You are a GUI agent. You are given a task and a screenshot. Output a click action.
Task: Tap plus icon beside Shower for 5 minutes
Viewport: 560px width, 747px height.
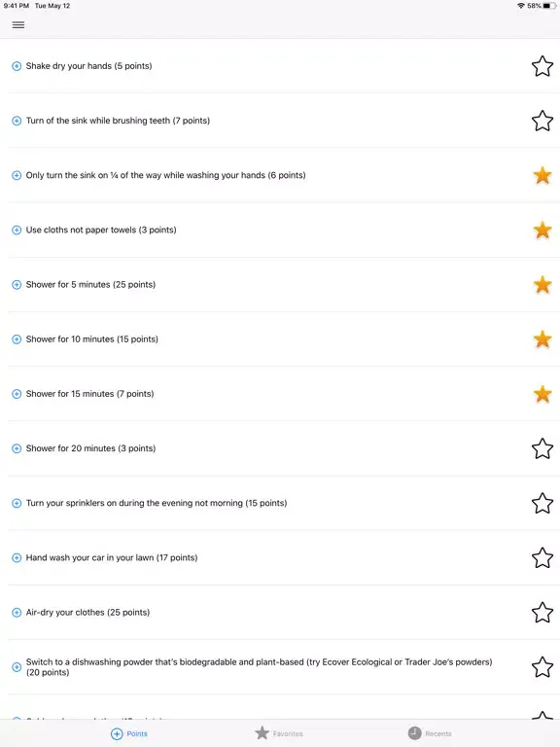point(17,285)
